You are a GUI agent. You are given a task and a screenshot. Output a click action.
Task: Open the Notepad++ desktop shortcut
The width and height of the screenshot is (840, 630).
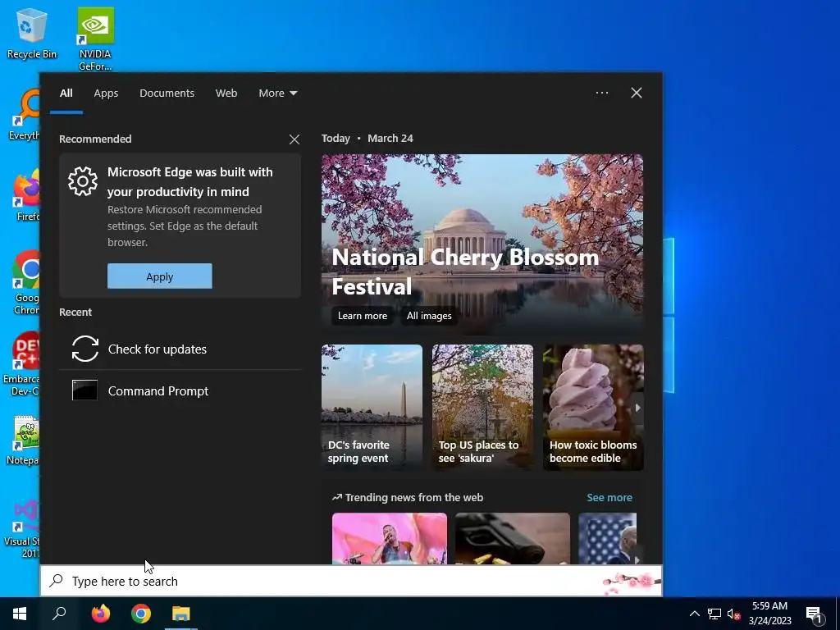(x=22, y=441)
